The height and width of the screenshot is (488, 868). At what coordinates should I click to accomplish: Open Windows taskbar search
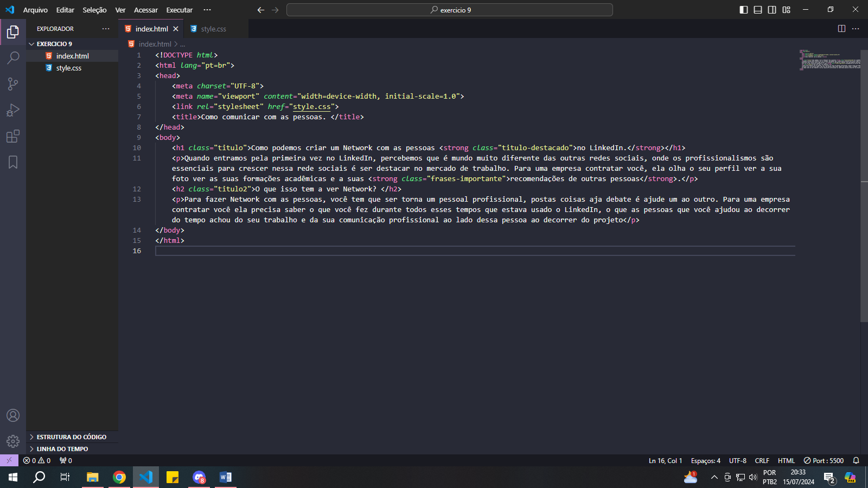pos(39,477)
